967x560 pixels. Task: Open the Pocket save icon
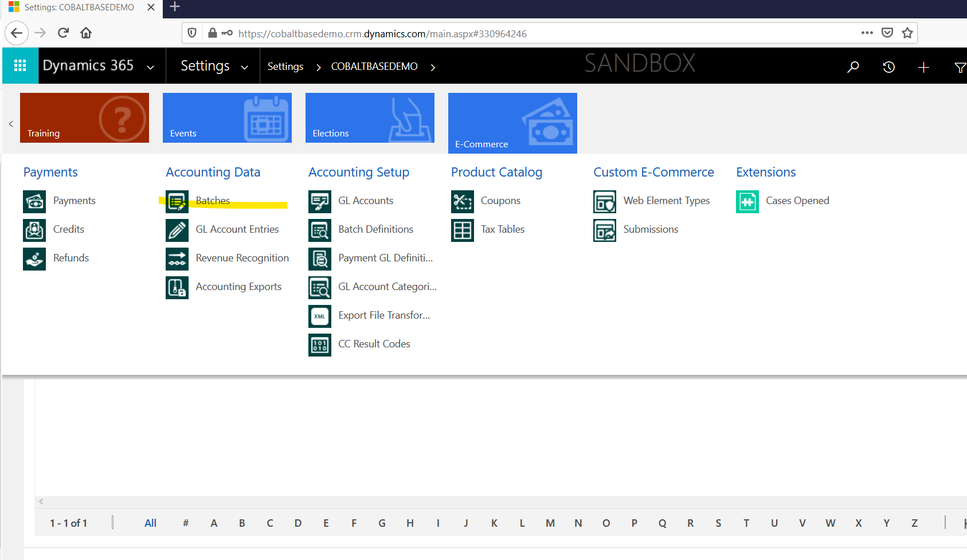(887, 33)
